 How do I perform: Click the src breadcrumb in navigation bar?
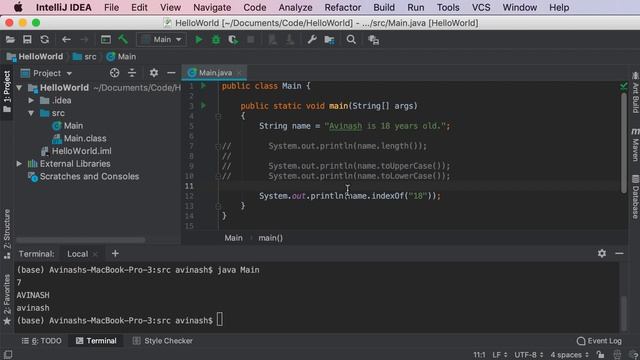[x=84, y=57]
